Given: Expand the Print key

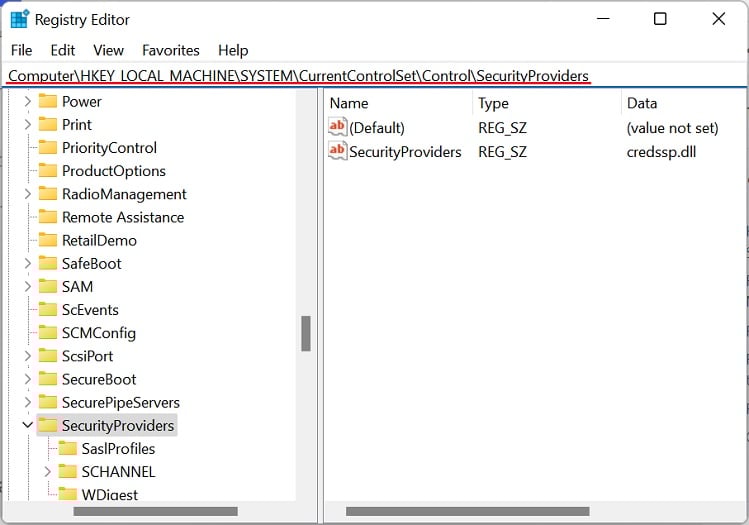Looking at the screenshot, I should pos(27,124).
